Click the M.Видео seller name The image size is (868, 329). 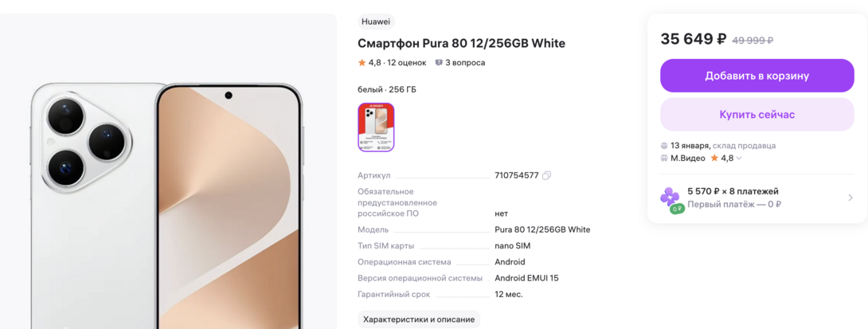687,159
